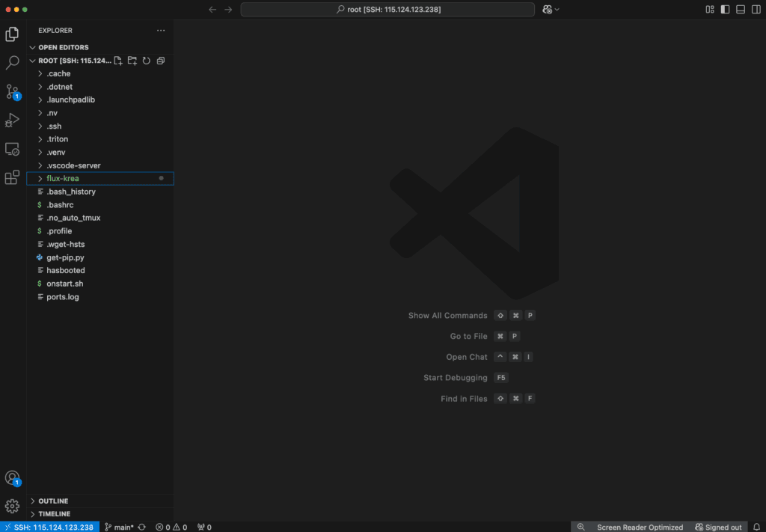Open the .profile file
766x532 pixels.
(x=100, y=231)
